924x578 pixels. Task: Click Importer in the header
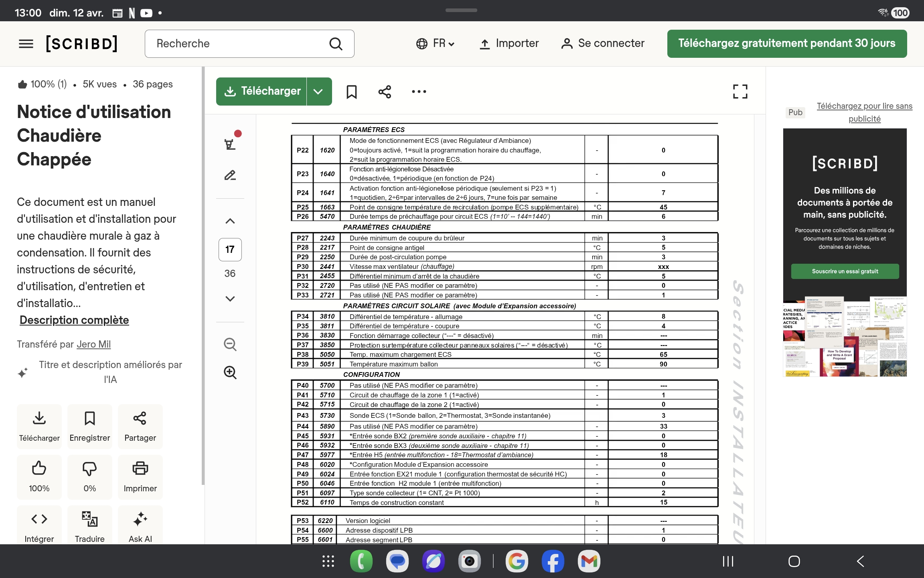coord(509,43)
